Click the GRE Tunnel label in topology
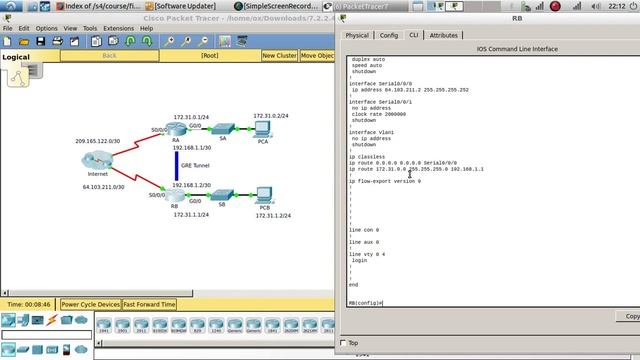 [x=195, y=166]
